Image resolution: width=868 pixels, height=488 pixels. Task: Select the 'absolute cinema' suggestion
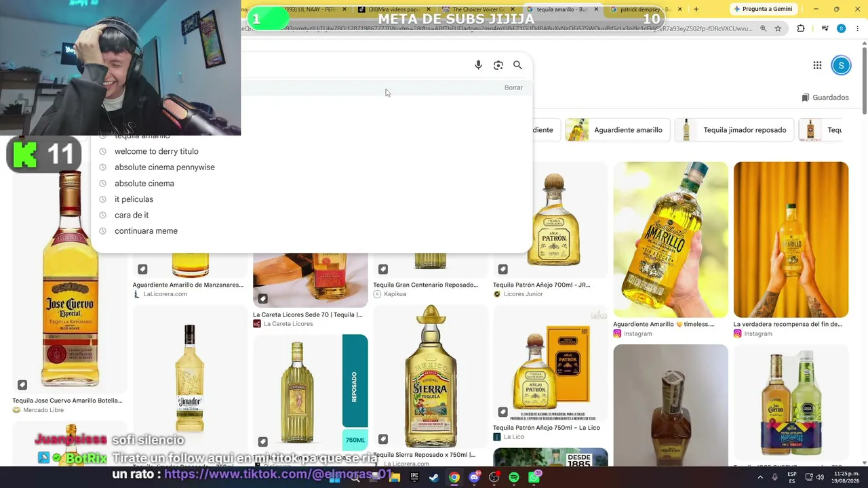144,183
